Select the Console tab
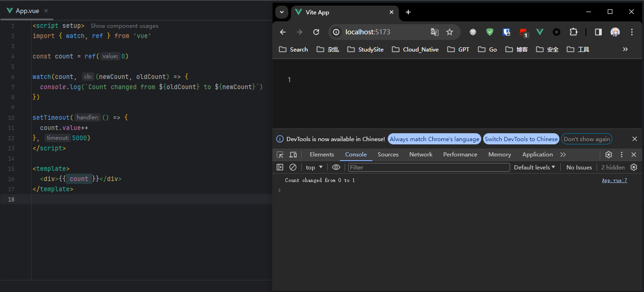This screenshot has width=644, height=292. (356, 155)
